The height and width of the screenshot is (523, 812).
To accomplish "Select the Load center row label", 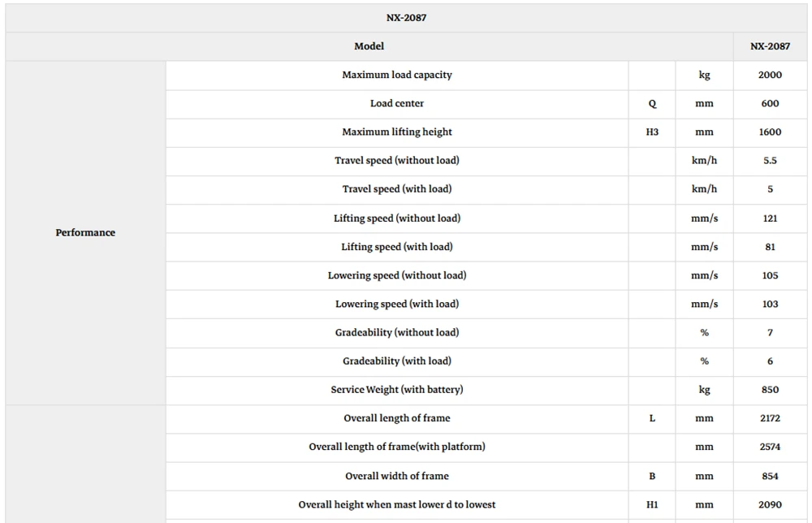I will tap(397, 104).
